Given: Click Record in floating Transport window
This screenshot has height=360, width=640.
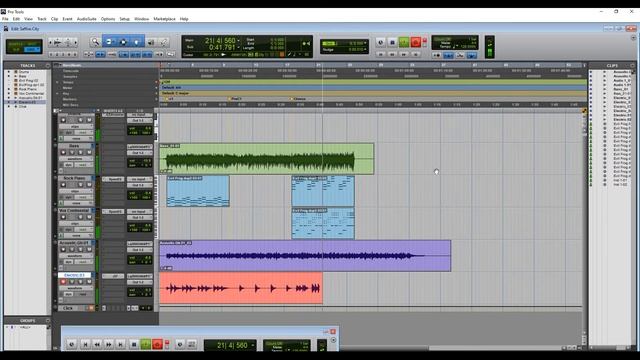Looking at the screenshot, I should click(x=158, y=344).
